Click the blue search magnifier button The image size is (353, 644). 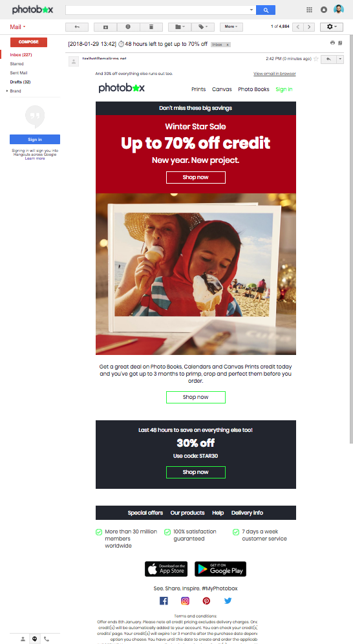point(266,10)
